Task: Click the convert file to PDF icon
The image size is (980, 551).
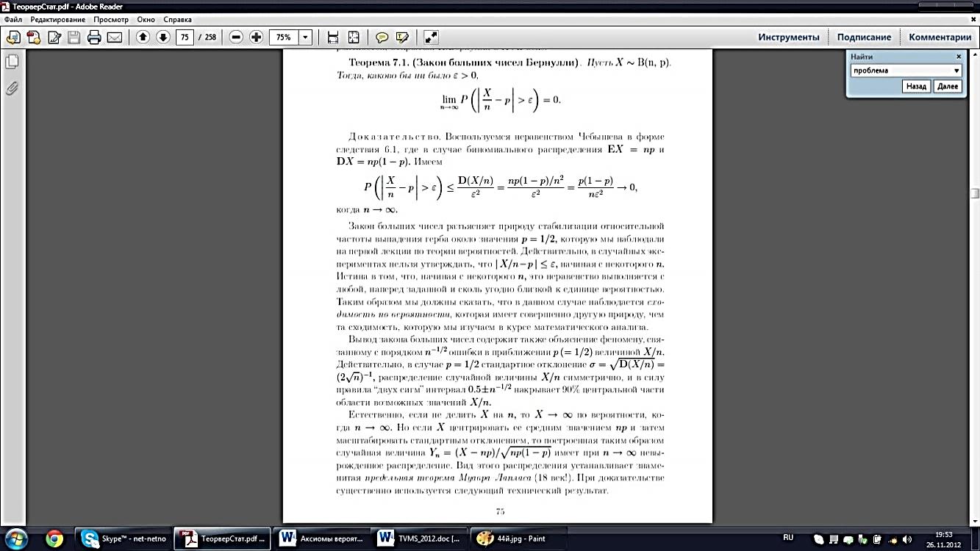Action: click(x=34, y=37)
